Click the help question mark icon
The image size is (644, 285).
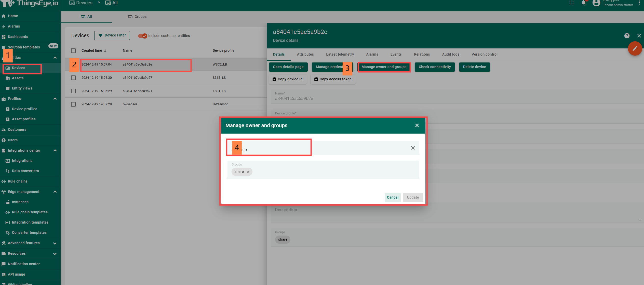627,36
